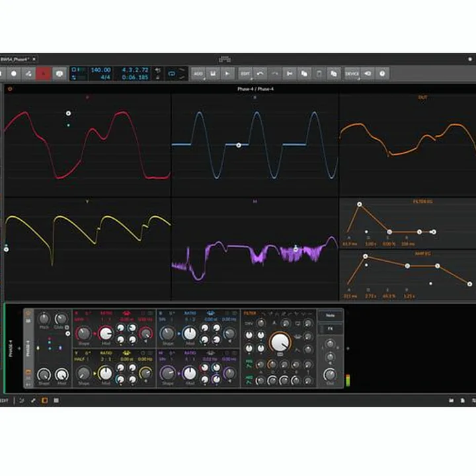The height and width of the screenshot is (476, 476).
Task: Toggle the Phase-4 device power button
Action: (28, 313)
